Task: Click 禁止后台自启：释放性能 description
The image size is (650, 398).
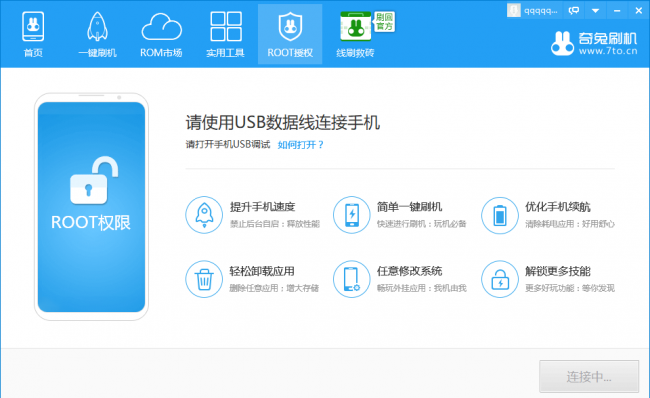Action: (275, 224)
